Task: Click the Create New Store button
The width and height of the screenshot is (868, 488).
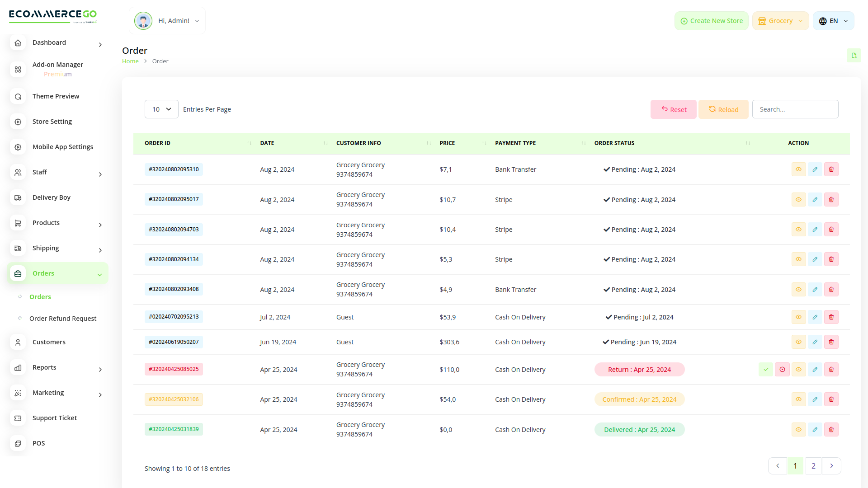Action: coord(711,21)
